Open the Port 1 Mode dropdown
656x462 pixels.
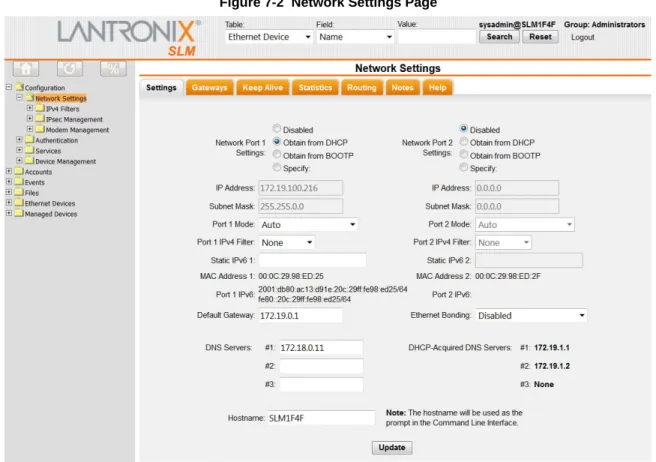(x=308, y=225)
